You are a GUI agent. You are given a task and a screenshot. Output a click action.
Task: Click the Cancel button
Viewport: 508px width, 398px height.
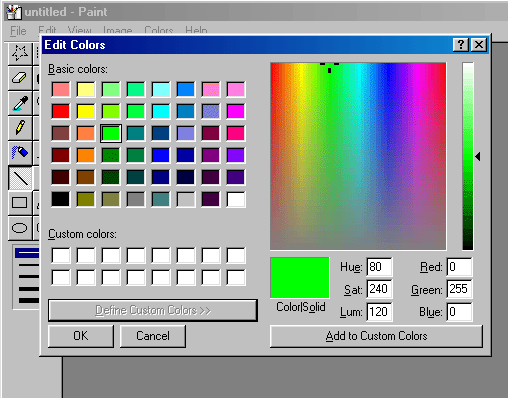153,336
